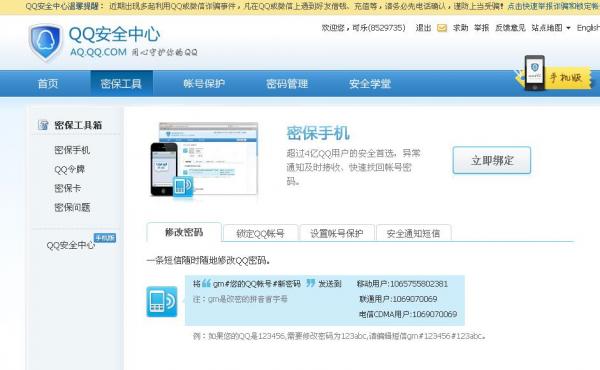Open the mail envelope icon in header
Image resolution: width=600 pixels, height=370 pixels.
click(442, 28)
